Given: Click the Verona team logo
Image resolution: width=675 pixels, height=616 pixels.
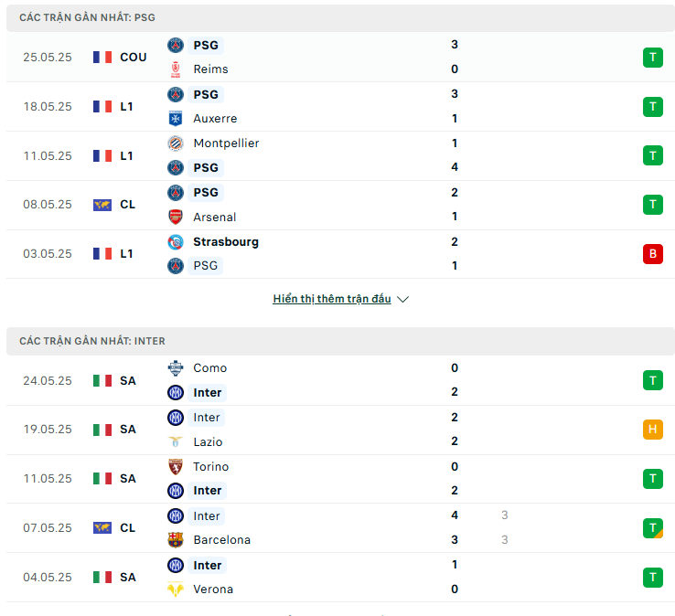Looking at the screenshot, I should 176,589.
